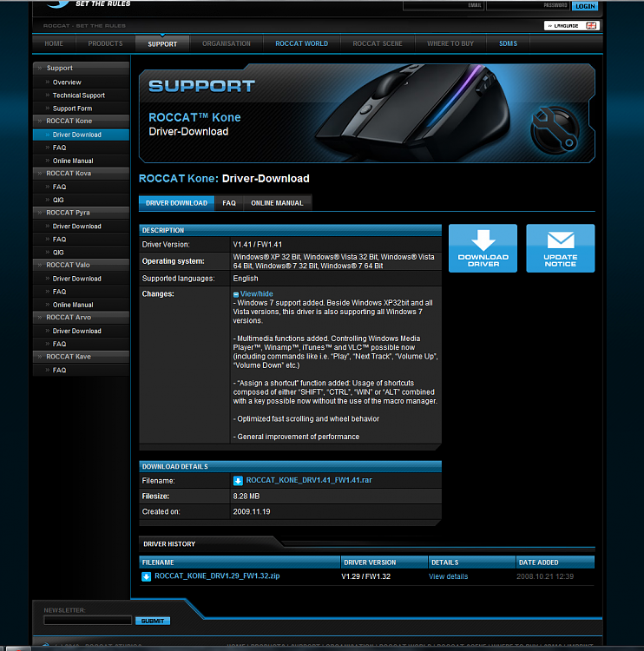The width and height of the screenshot is (644, 651).
Task: Open ROCCAT SCENE in the navigation bar
Action: click(x=378, y=43)
